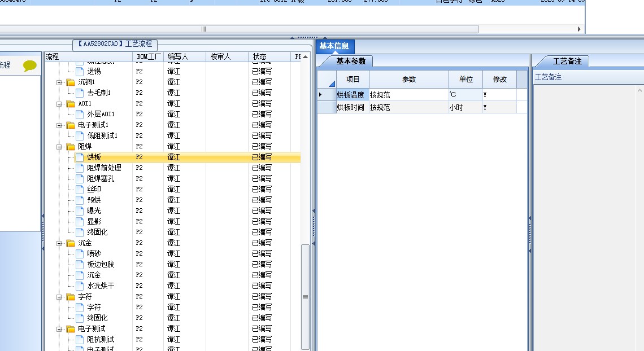This screenshot has width=644, height=351.
Task: Click document icon beside 阻焊塞孔
Action: (80, 178)
